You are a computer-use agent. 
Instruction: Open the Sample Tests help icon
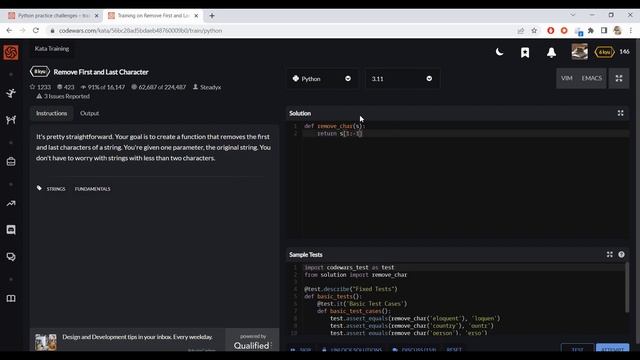pyautogui.click(x=621, y=254)
